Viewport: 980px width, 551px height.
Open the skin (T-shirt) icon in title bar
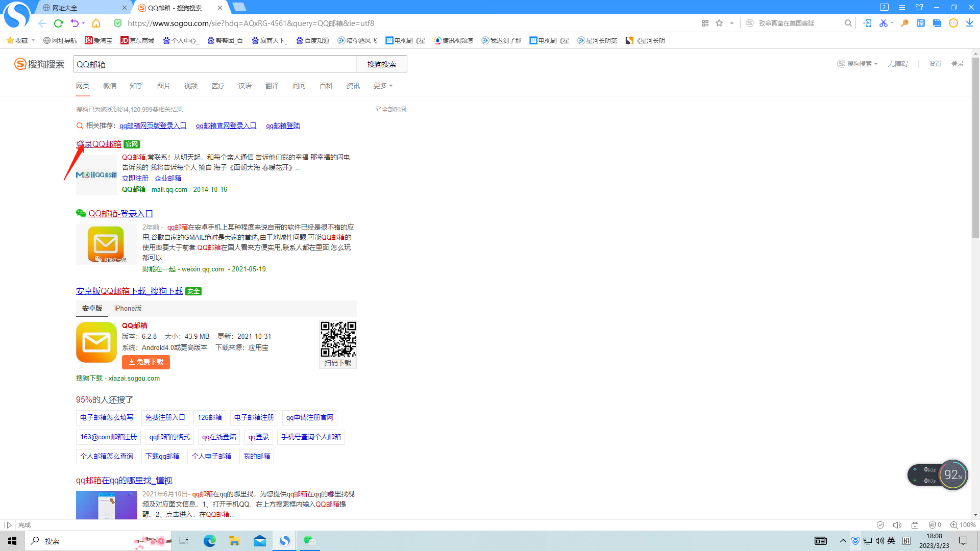[919, 7]
